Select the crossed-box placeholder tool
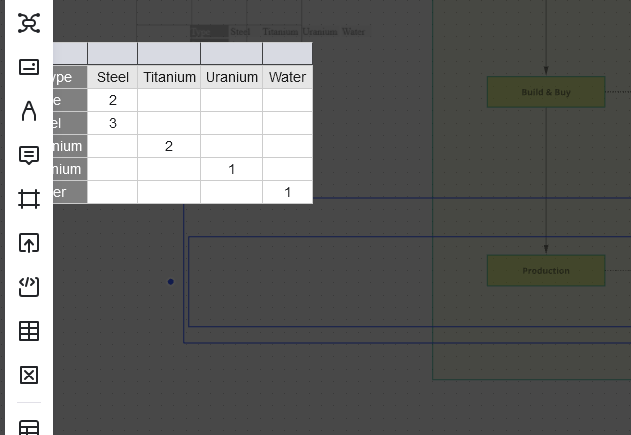Image resolution: width=631 pixels, height=435 pixels. pos(29,375)
